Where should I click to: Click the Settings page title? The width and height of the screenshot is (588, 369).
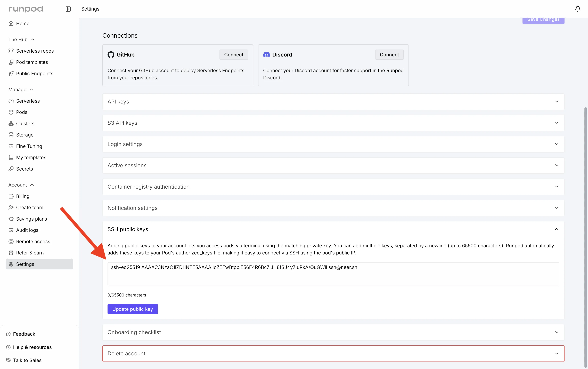(90, 9)
